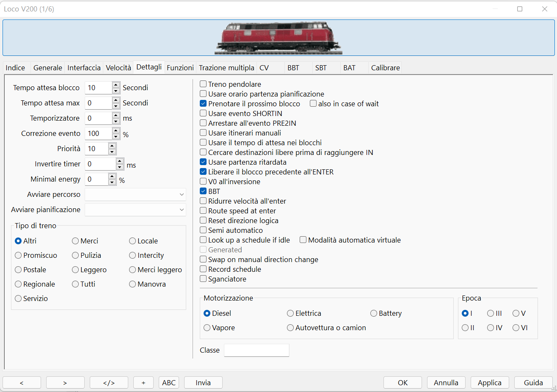The width and height of the screenshot is (557, 392).
Task: Decrease the Priorità spinner value
Action: [112, 152]
